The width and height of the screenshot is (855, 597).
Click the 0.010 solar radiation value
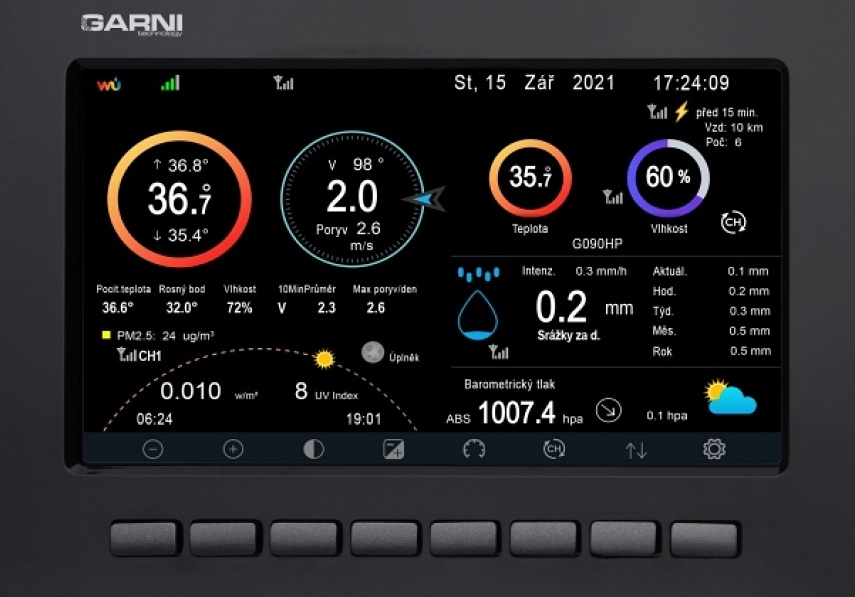(190, 391)
